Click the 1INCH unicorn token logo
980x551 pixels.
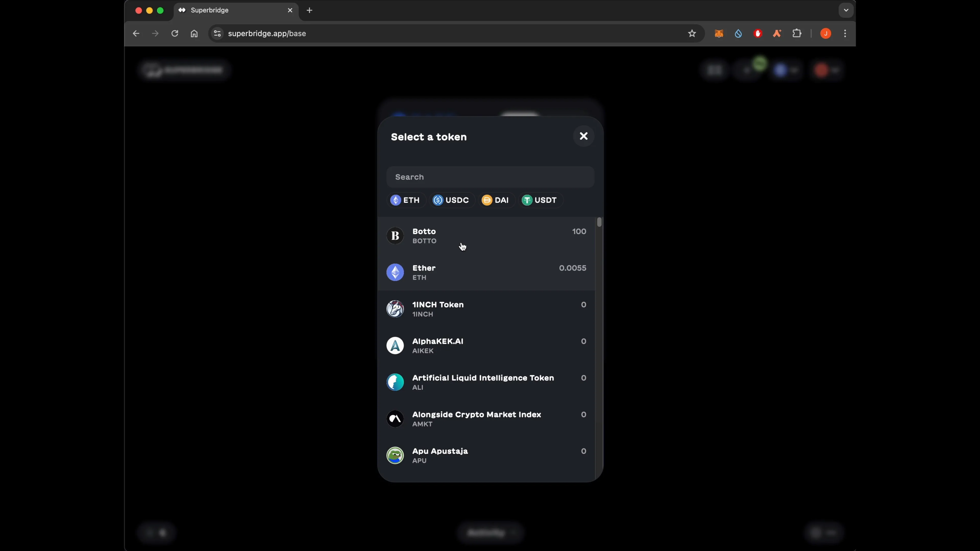coord(395,309)
